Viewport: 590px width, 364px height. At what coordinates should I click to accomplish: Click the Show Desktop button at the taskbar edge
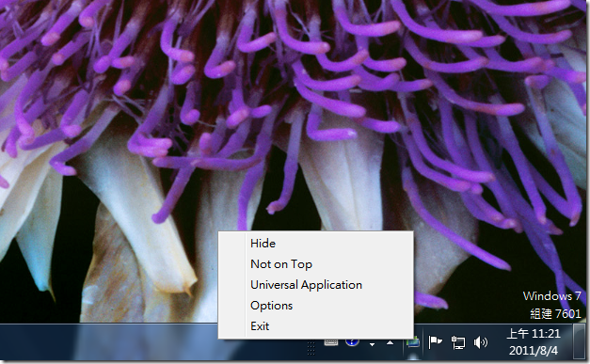[x=580, y=341]
